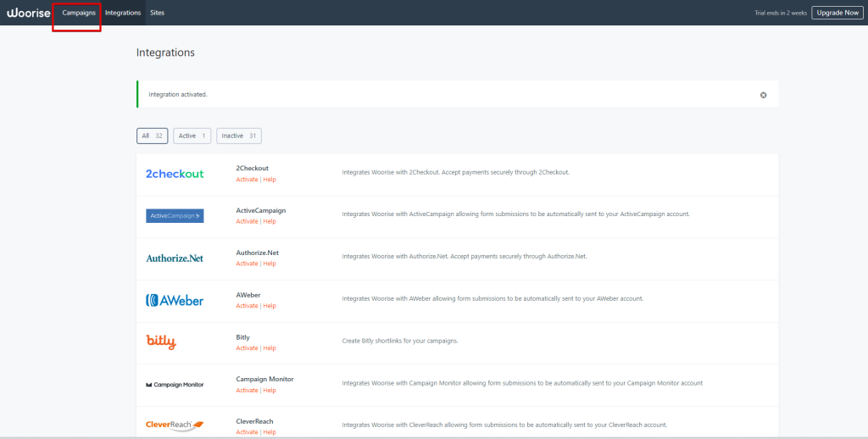This screenshot has height=439, width=868.
Task: Click the Bitly logo
Action: click(x=161, y=342)
